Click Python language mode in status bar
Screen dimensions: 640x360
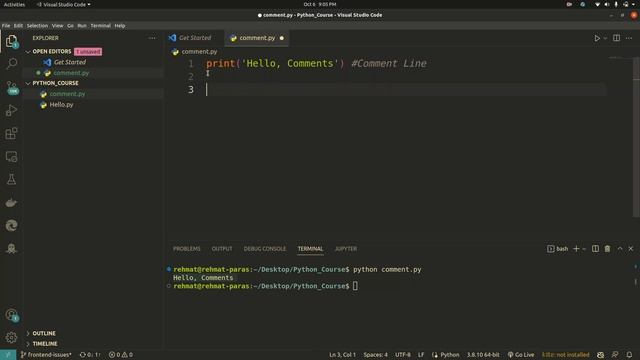tap(449, 355)
